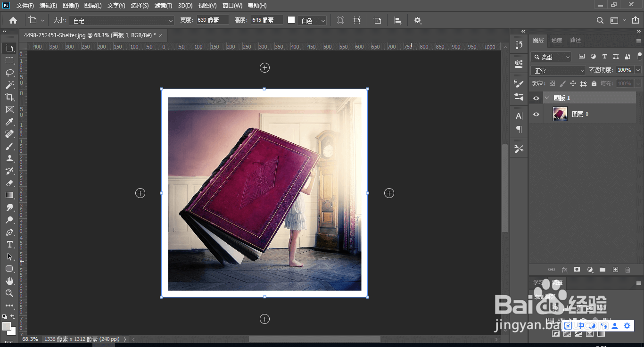This screenshot has width=644, height=347.
Task: Select the Brush tool
Action: (x=9, y=146)
